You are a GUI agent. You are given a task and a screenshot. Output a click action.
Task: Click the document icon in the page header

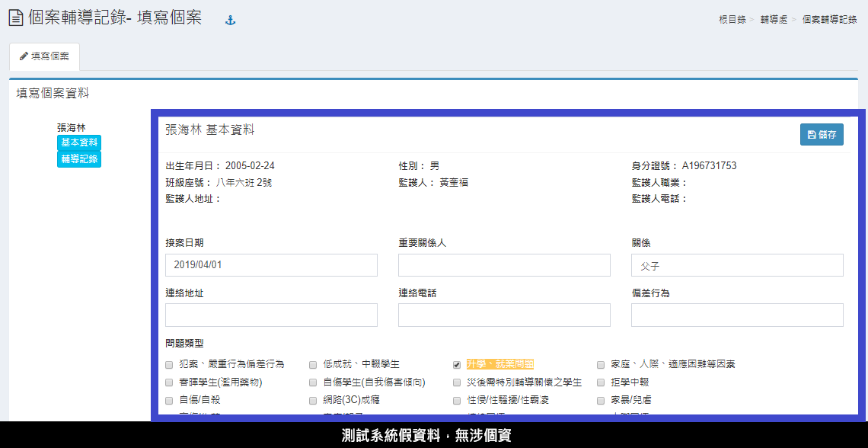(15, 19)
